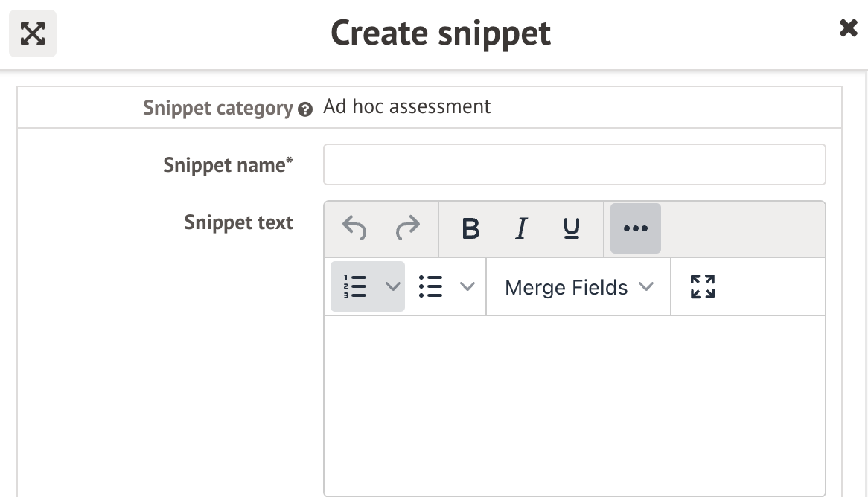Close the Create snippet dialog

848,29
